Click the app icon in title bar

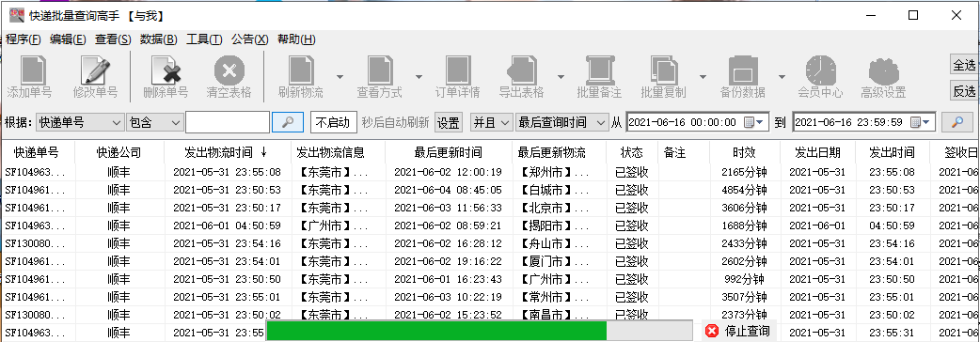click(17, 15)
